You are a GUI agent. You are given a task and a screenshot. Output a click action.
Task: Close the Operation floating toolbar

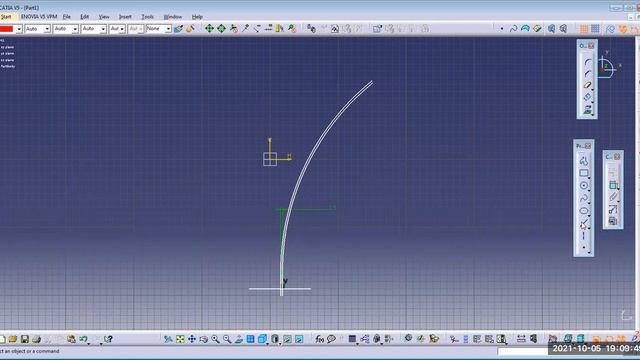coord(591,46)
